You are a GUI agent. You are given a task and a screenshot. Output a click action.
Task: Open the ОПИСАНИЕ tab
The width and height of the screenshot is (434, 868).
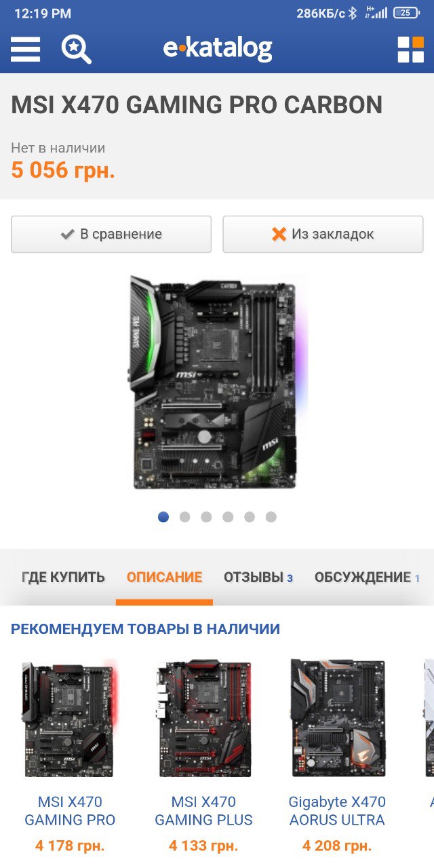(164, 577)
